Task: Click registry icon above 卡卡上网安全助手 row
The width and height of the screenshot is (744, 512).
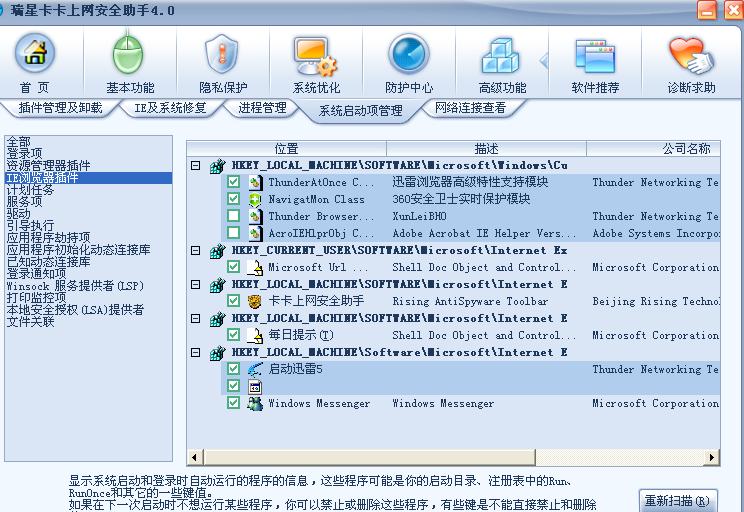Action: pos(217,284)
